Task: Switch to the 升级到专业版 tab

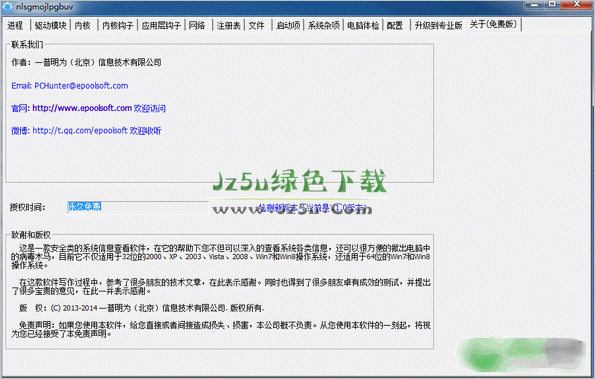Action: (438, 25)
